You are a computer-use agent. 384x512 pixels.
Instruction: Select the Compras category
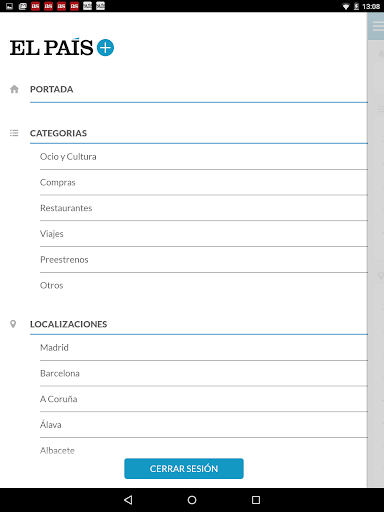pyautogui.click(x=204, y=182)
